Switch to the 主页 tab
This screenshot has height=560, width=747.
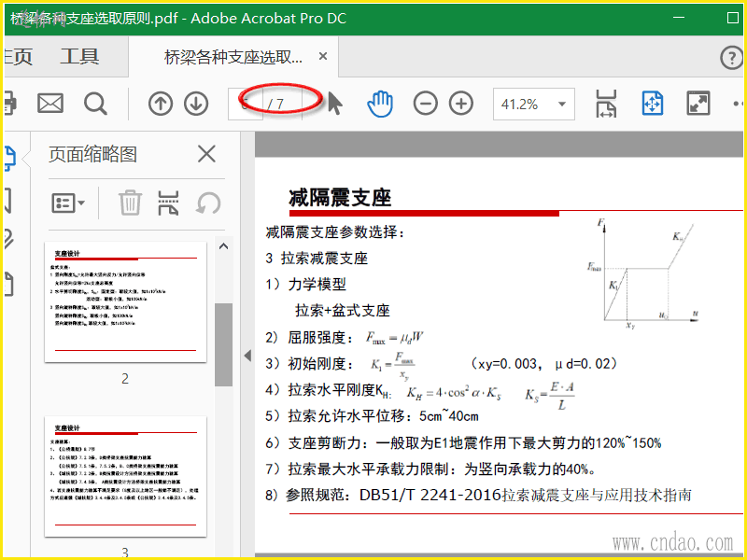(18, 57)
